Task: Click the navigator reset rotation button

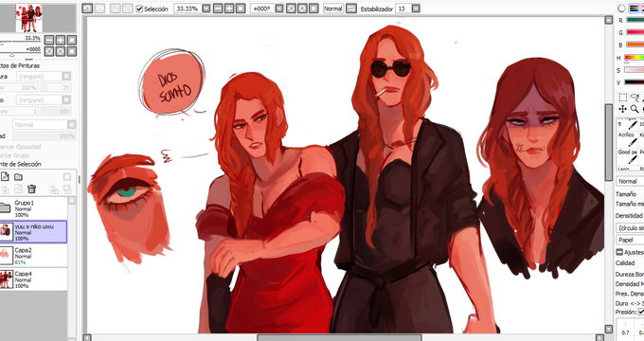Action: tap(72, 51)
